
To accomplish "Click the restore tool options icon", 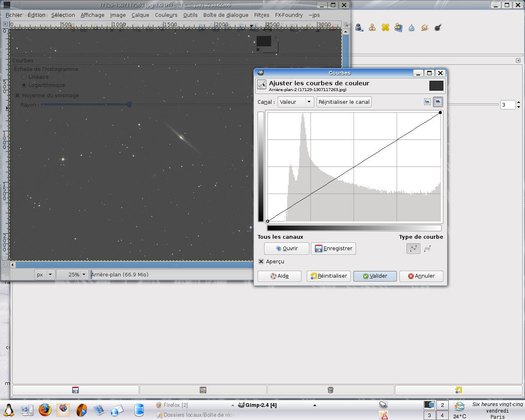I will pos(203,390).
